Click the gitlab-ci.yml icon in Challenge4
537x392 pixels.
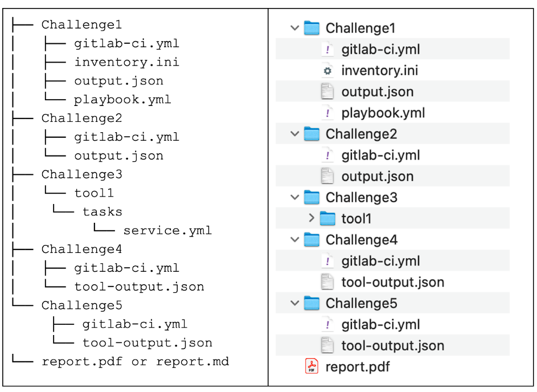click(x=328, y=261)
